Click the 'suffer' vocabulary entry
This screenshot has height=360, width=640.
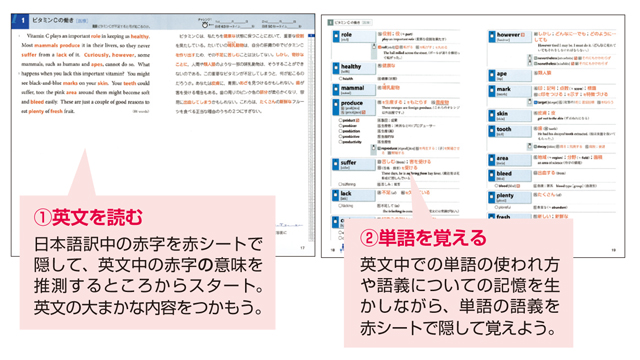(x=354, y=164)
